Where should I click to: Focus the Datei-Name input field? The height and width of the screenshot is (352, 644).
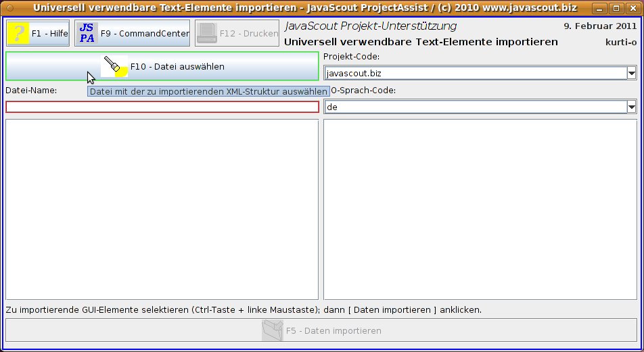coord(162,107)
